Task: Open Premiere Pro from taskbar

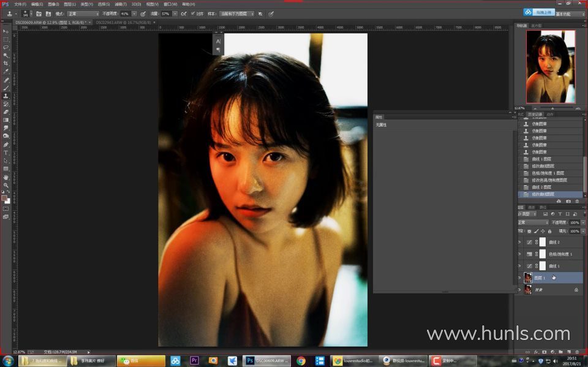Action: (194, 361)
